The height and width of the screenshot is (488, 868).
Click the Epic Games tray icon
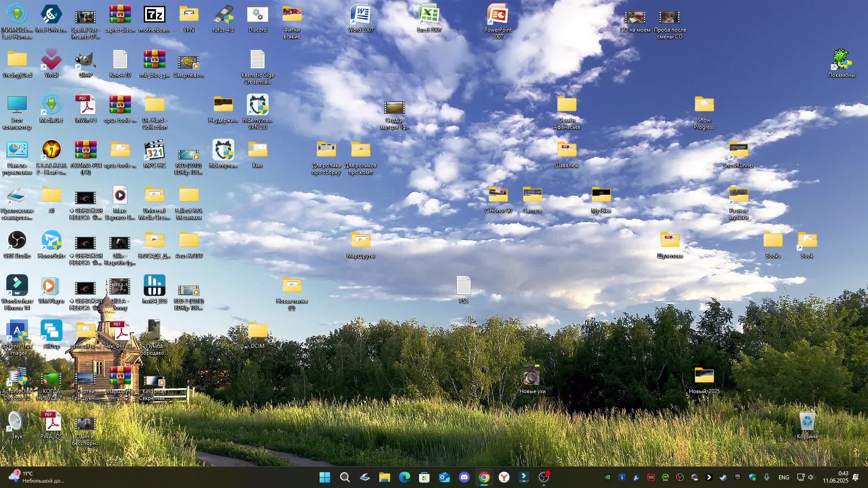click(x=738, y=477)
